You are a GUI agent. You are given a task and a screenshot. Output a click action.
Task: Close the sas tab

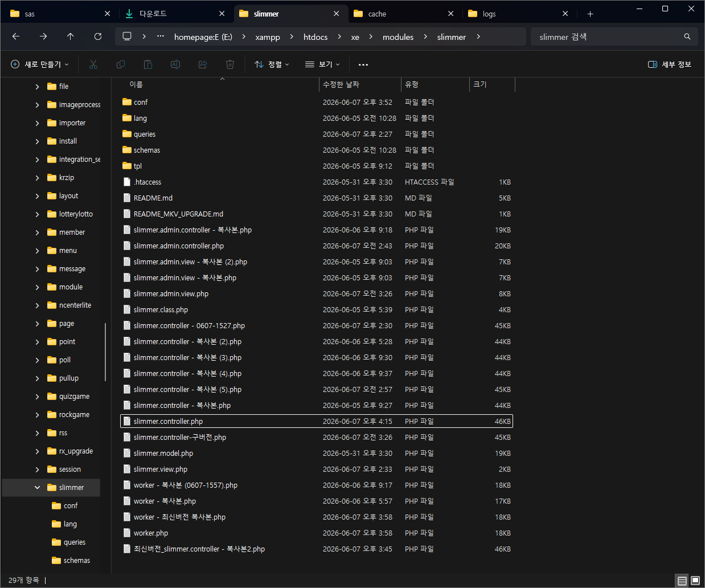pyautogui.click(x=107, y=14)
